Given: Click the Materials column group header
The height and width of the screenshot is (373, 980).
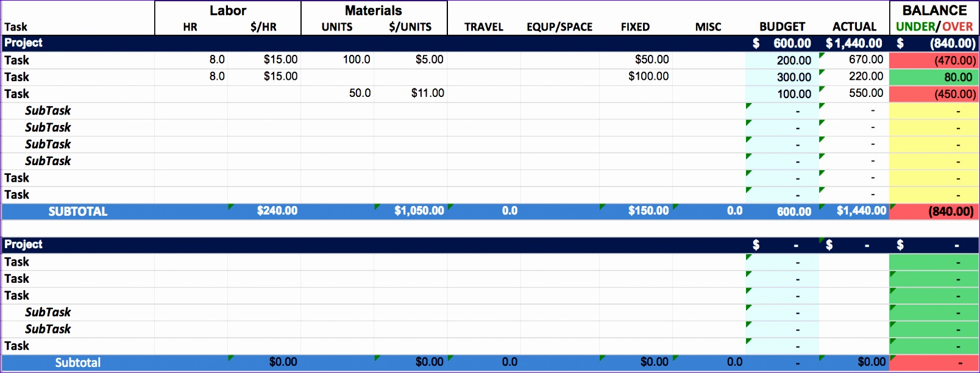Looking at the screenshot, I should click(374, 10).
